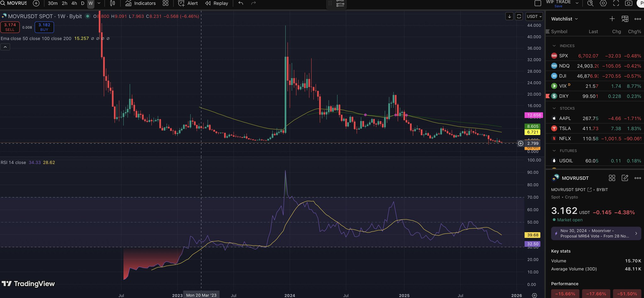The image size is (644, 298).
Task: Expand the timeframe interval dropdown
Action: coord(99,3)
